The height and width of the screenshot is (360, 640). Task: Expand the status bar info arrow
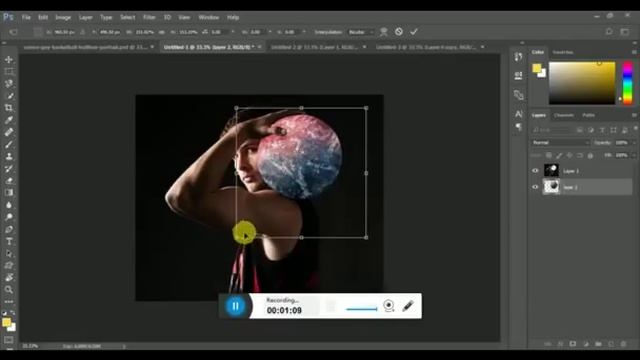[124, 347]
